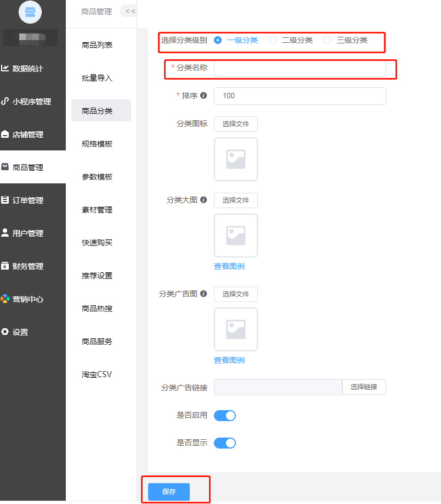
Task: Go to 商品热搜 submenu item
Action: [97, 309]
